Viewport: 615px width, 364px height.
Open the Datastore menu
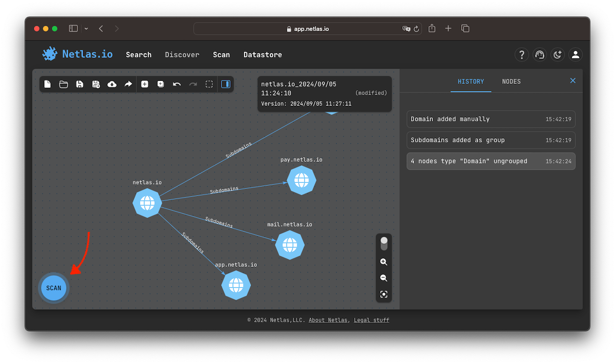coord(262,55)
